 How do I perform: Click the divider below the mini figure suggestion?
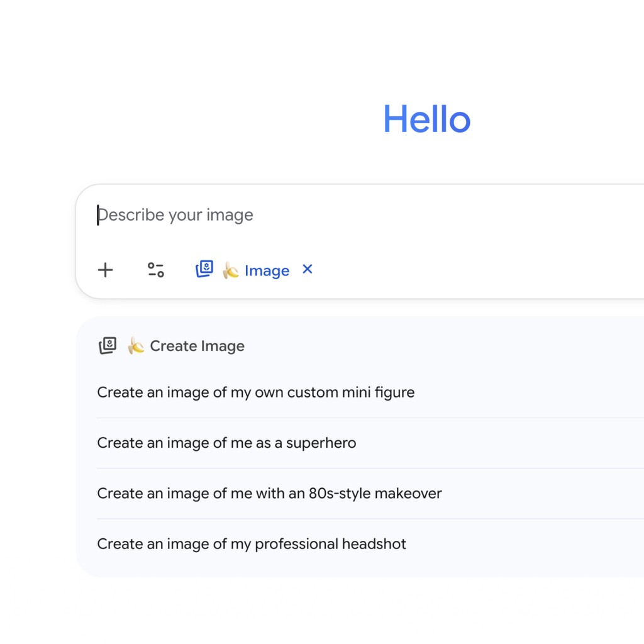tap(365, 418)
